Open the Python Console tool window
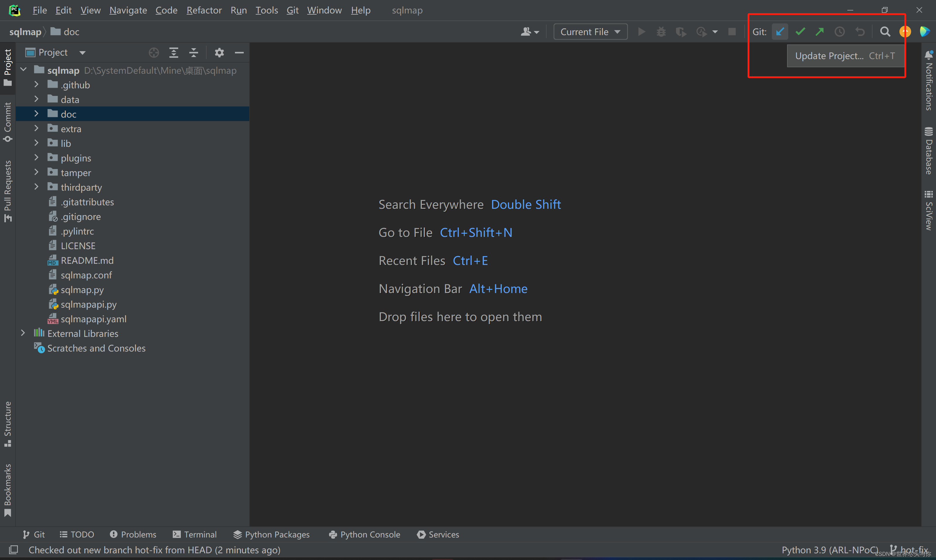This screenshot has height=560, width=936. click(364, 534)
